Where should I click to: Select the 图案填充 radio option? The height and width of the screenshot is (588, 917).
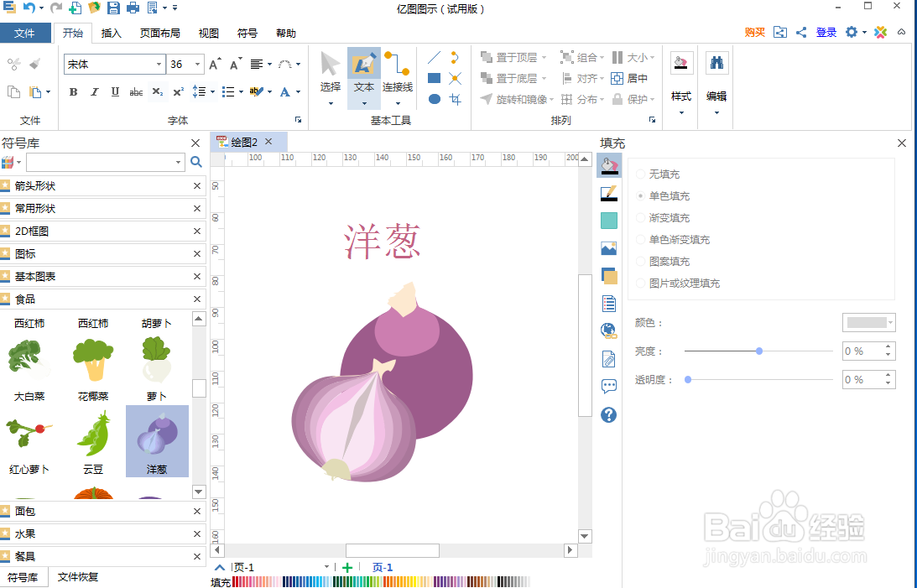click(641, 261)
